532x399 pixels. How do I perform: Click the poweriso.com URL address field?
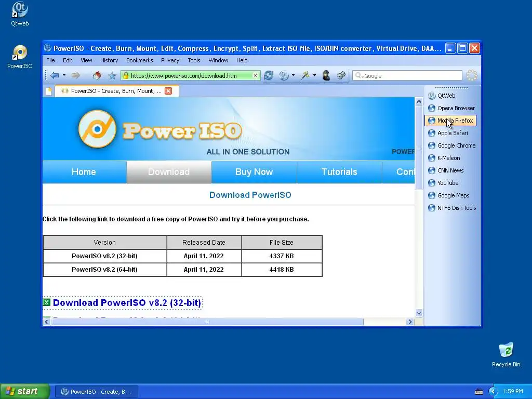(190, 75)
